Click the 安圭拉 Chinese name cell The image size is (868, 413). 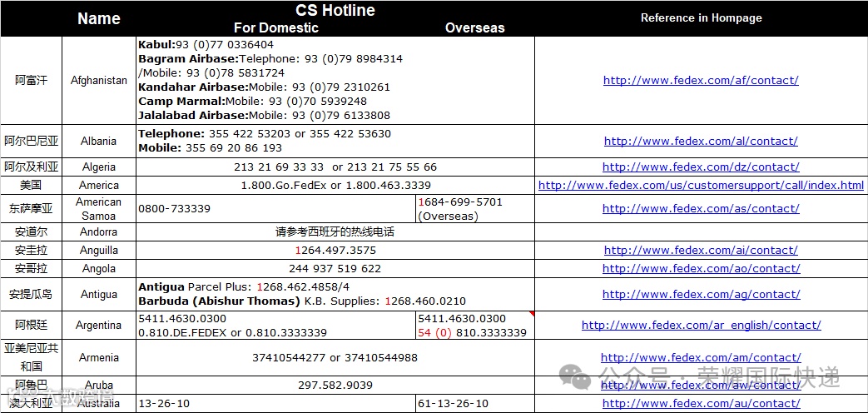pyautogui.click(x=31, y=251)
